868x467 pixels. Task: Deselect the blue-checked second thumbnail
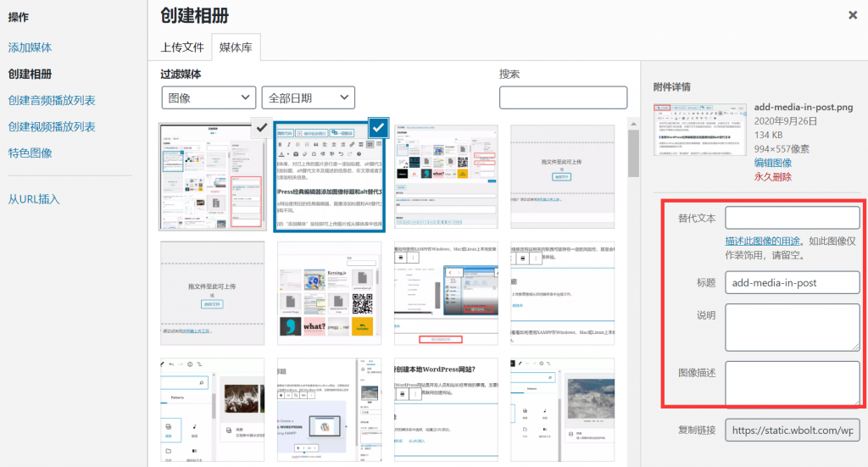pyautogui.click(x=378, y=128)
